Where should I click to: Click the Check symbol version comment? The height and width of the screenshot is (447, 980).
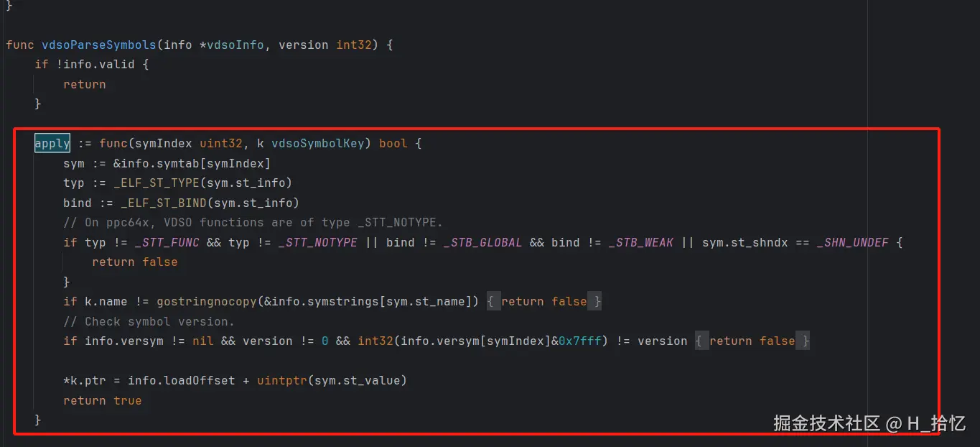(149, 321)
